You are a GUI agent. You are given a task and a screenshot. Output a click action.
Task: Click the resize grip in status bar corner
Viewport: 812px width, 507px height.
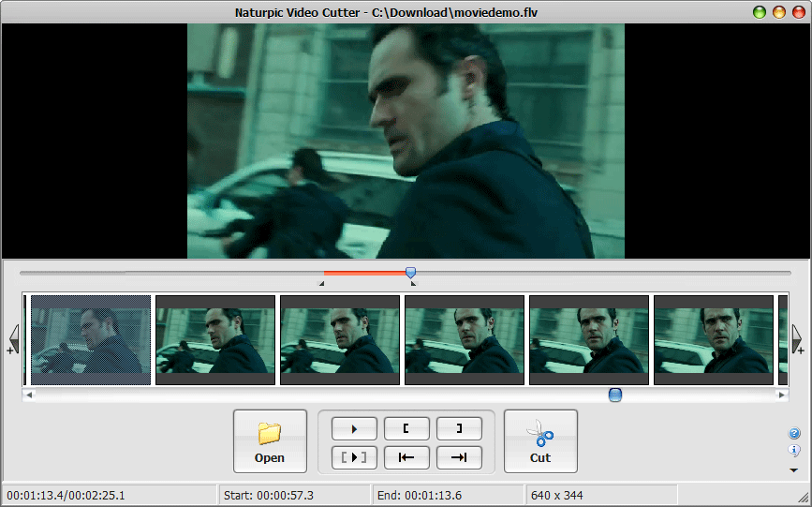coord(804,498)
